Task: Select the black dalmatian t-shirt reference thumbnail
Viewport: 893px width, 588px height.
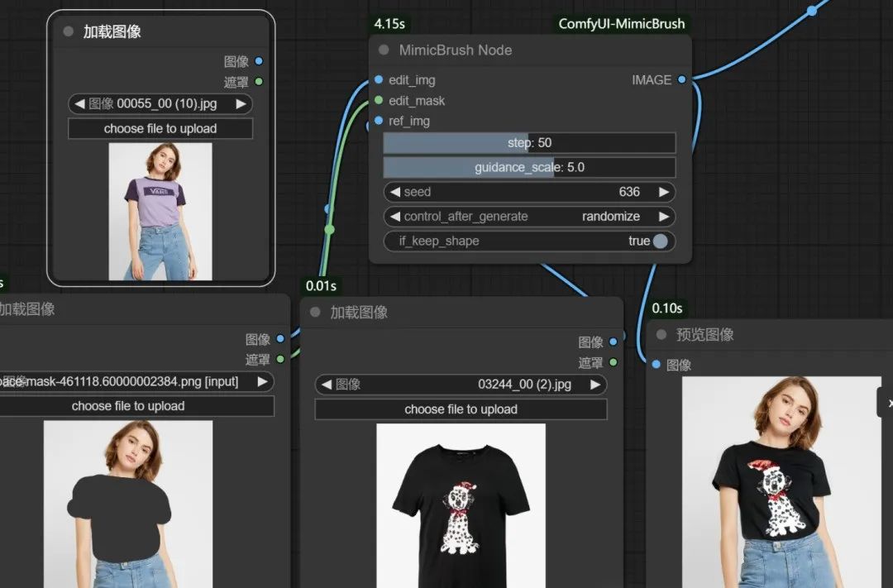Action: [461, 505]
